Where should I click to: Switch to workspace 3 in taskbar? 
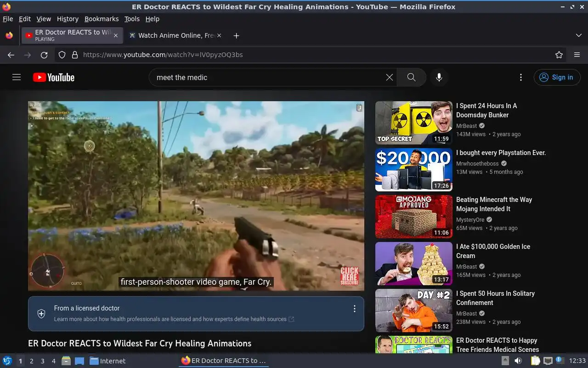pyautogui.click(x=42, y=361)
